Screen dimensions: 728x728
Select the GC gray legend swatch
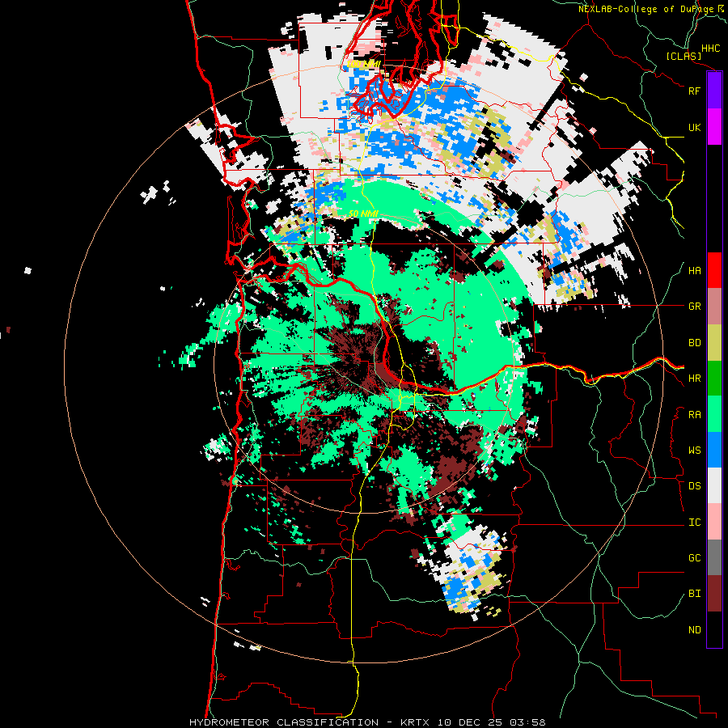[714, 557]
